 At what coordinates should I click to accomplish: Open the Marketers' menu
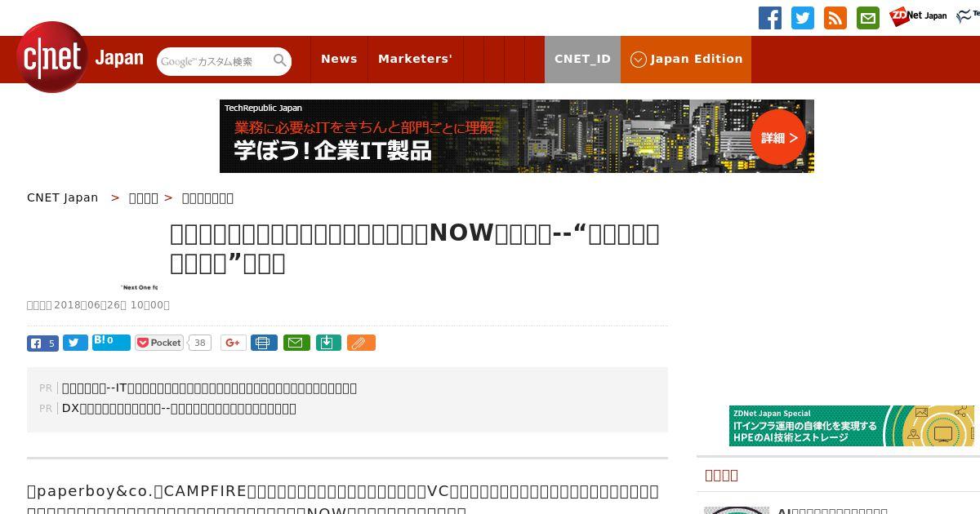(x=415, y=59)
